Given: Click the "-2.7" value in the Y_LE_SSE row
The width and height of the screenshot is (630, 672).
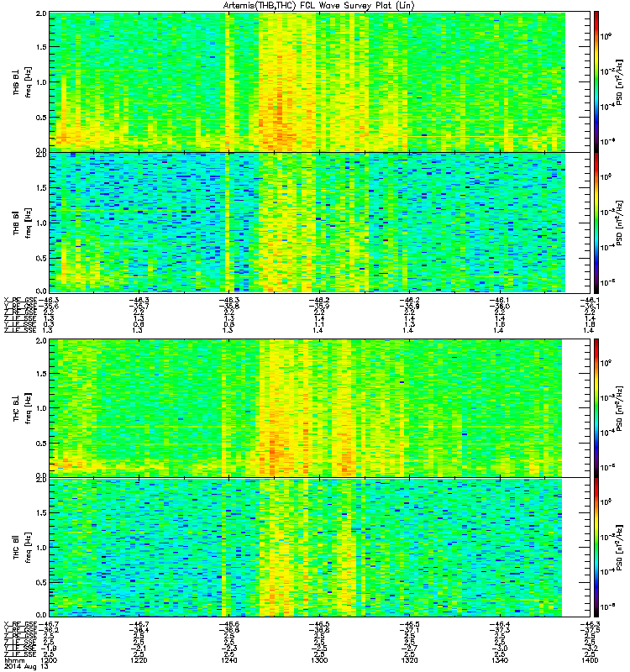Looking at the screenshot, I should [x=409, y=648].
